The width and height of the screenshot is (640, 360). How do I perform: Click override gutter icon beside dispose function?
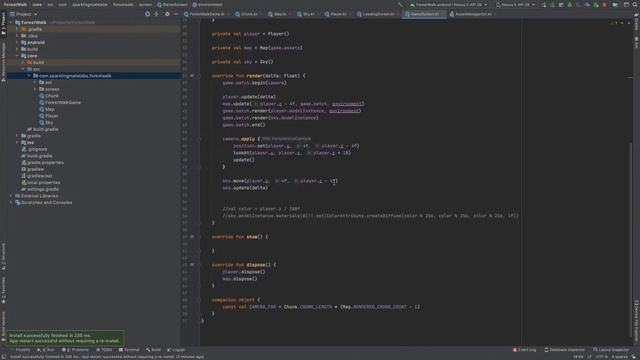pyautogui.click(x=192, y=264)
